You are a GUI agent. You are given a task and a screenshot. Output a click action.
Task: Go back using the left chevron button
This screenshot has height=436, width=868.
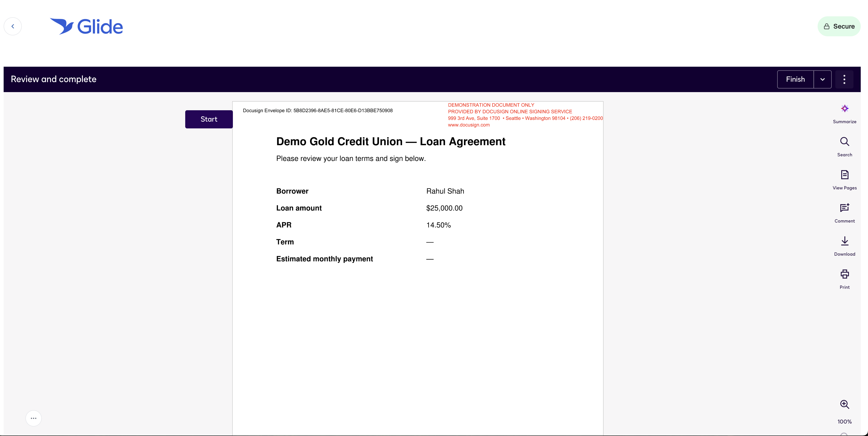[x=13, y=26]
